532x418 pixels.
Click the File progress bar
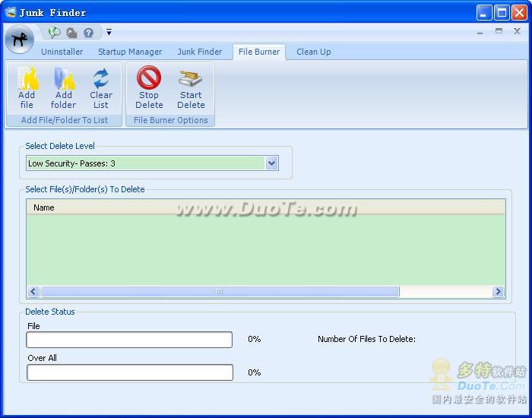[x=129, y=340]
